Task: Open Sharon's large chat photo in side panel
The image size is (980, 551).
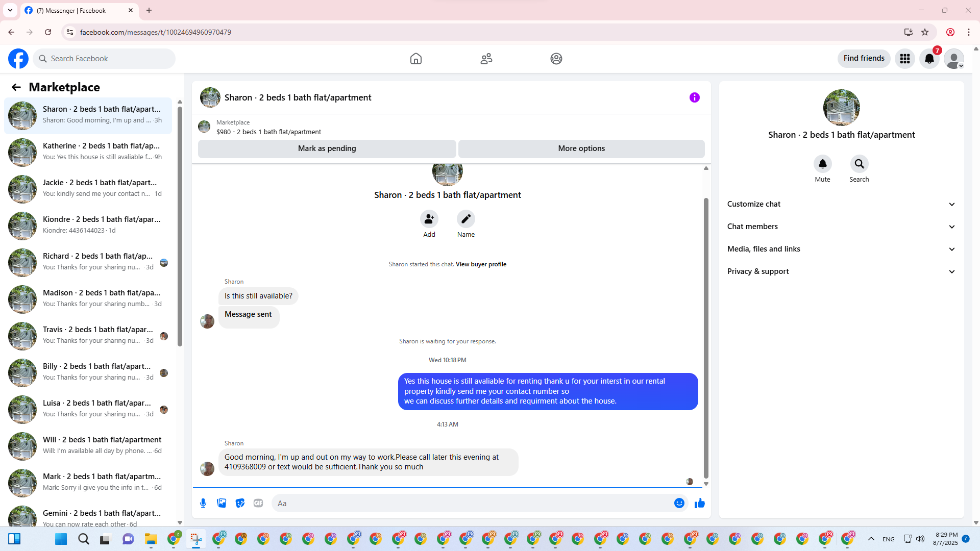Action: (841, 108)
